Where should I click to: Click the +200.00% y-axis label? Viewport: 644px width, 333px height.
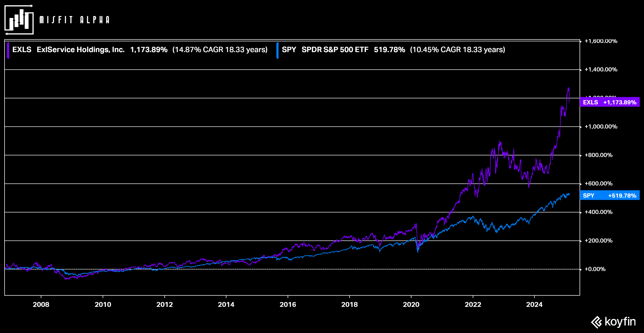point(599,241)
